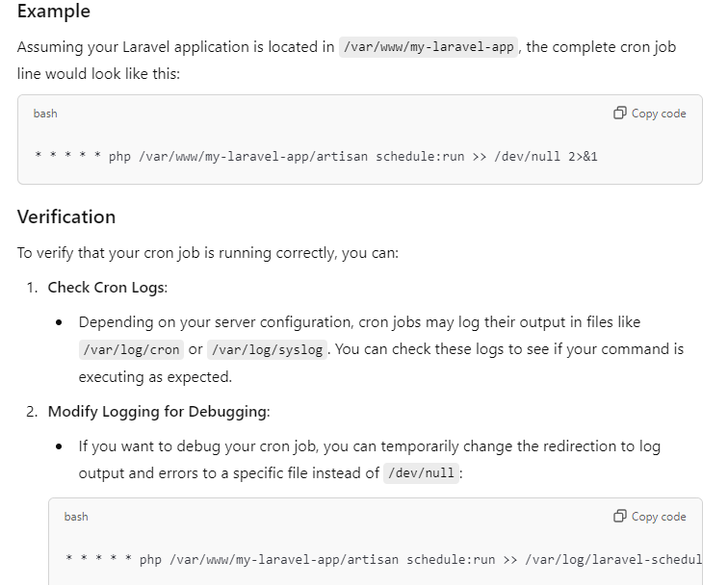Viewport: 728px width, 585px height.
Task: Click the inline code /var/log/syslog
Action: click(x=268, y=349)
